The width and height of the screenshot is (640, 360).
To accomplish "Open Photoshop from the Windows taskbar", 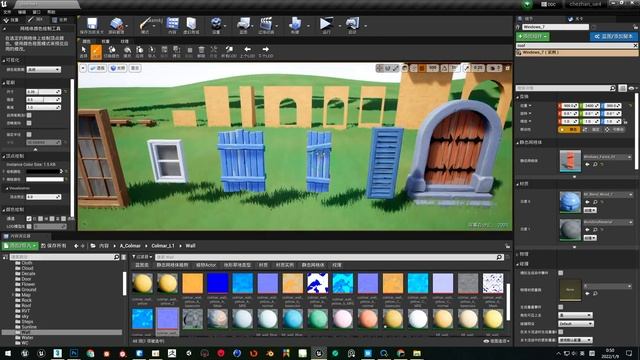I will point(74,353).
